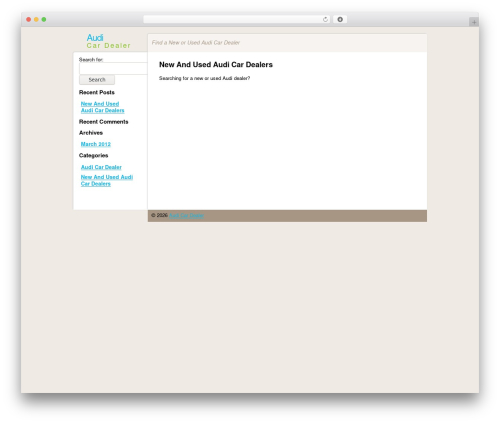500x423 pixels.
Task: Click the Categories sidebar heading
Action: [x=93, y=155]
